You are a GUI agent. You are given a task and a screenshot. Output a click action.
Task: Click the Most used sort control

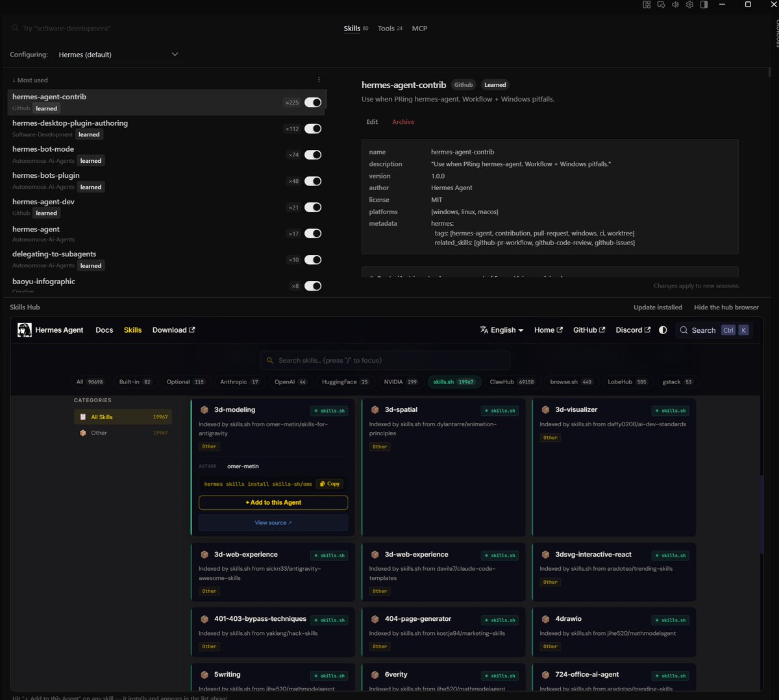point(30,80)
